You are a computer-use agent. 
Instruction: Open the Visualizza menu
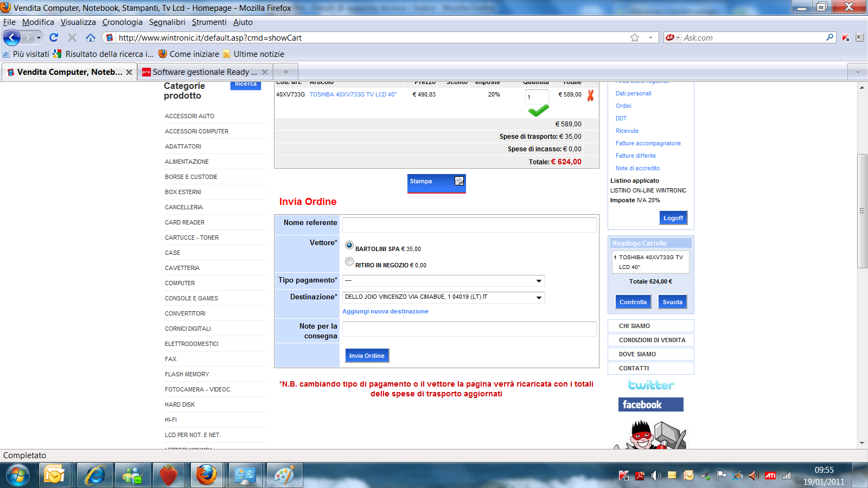click(78, 22)
